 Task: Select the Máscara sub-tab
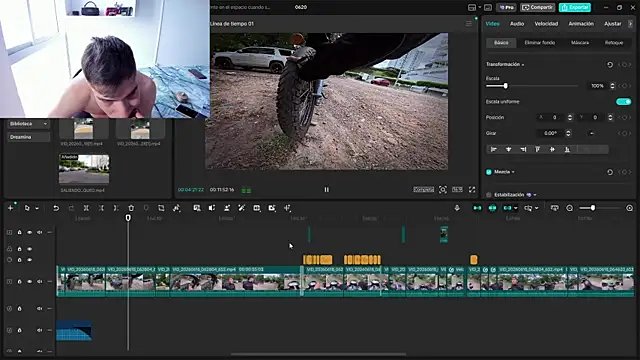(x=580, y=43)
